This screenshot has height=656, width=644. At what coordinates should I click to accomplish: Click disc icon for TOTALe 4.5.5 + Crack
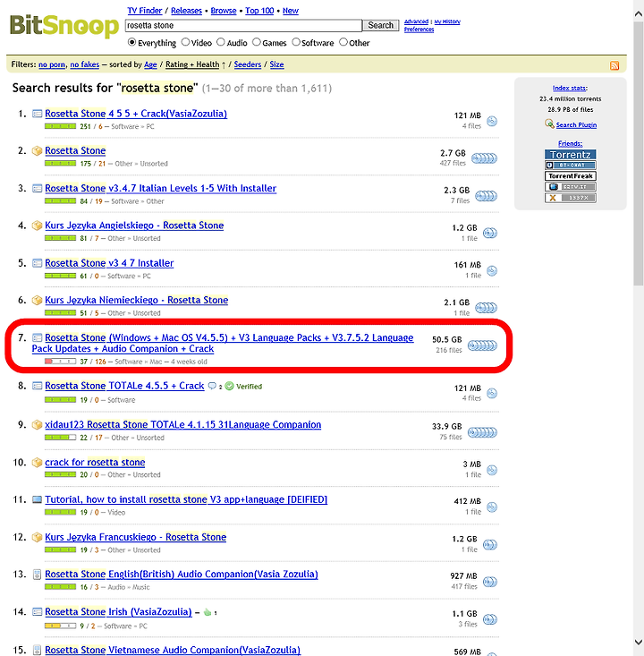[x=492, y=393]
